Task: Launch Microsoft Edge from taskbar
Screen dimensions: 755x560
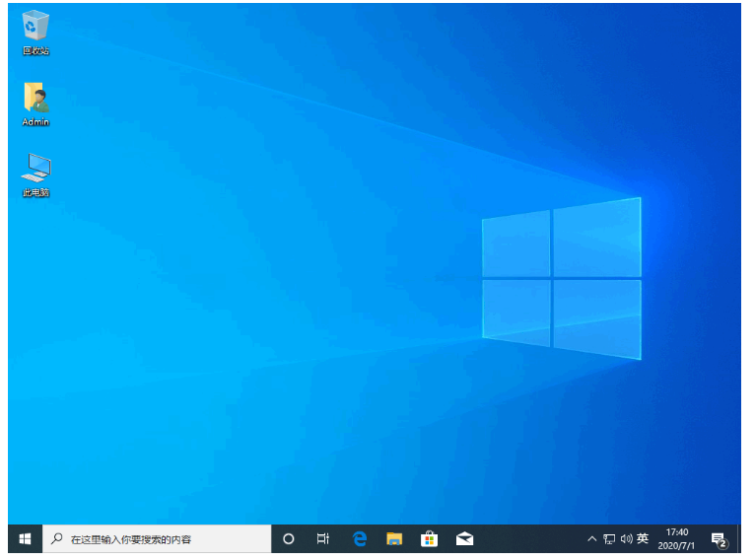Action: point(360,539)
